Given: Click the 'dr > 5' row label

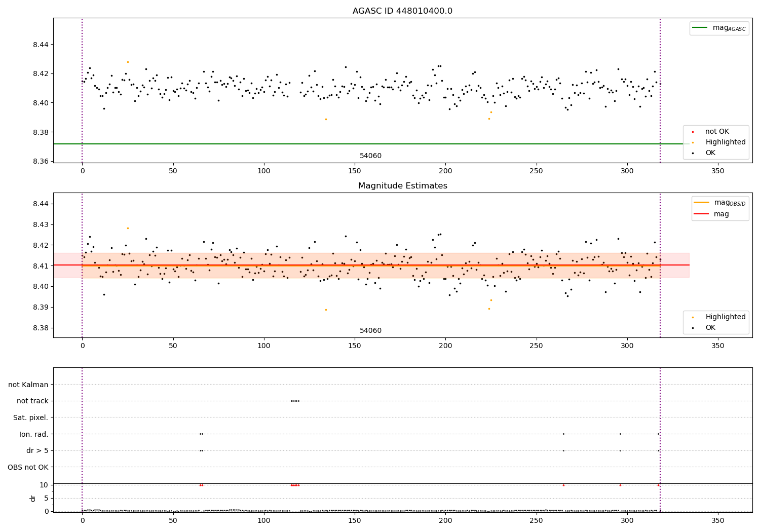Looking at the screenshot, I should coord(37,450).
